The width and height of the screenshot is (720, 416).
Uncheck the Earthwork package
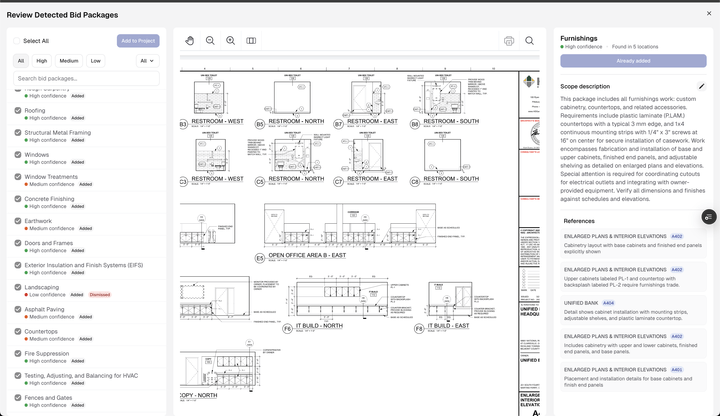(18, 221)
